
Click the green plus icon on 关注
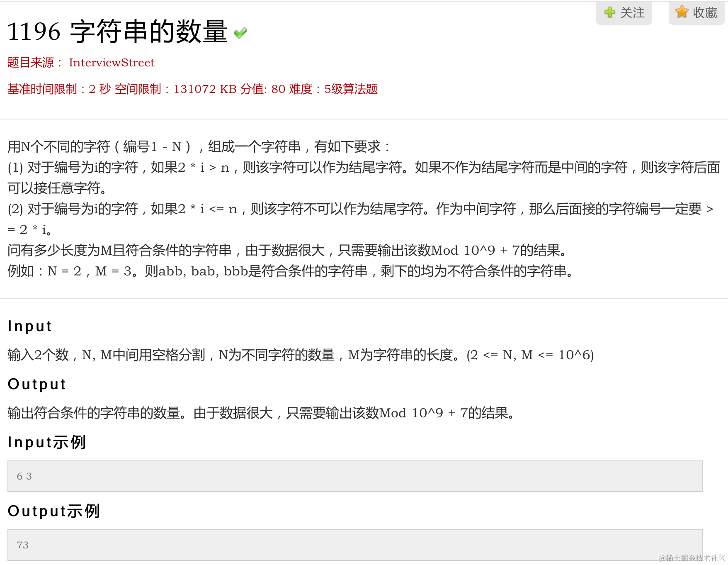click(610, 12)
